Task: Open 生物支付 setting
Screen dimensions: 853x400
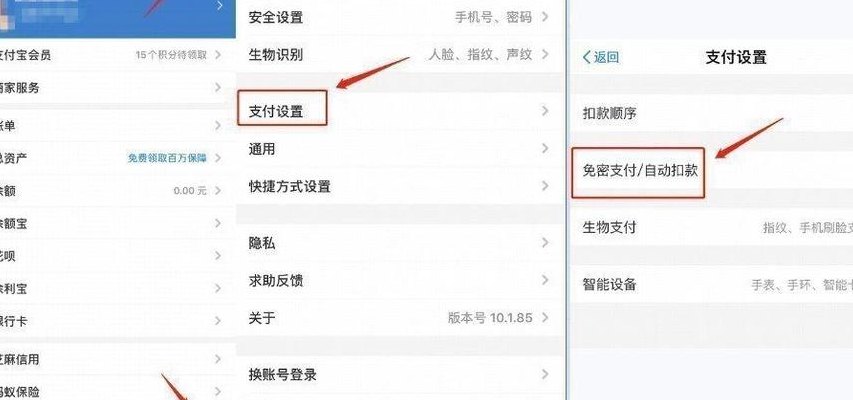Action: pos(710,227)
